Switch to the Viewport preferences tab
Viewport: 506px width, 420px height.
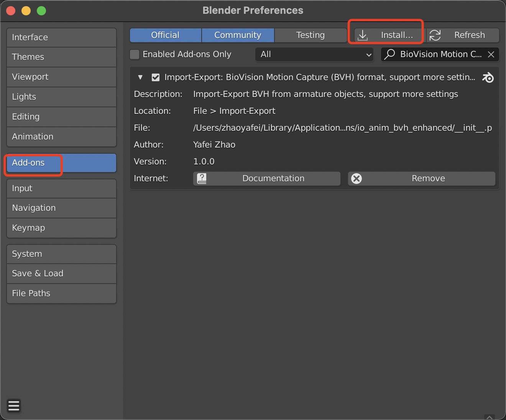click(61, 77)
